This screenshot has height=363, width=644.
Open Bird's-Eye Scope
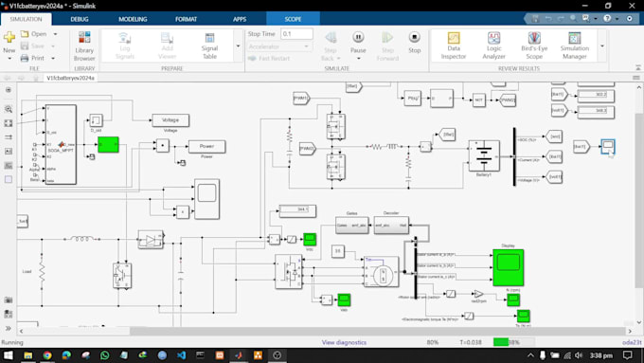534,45
